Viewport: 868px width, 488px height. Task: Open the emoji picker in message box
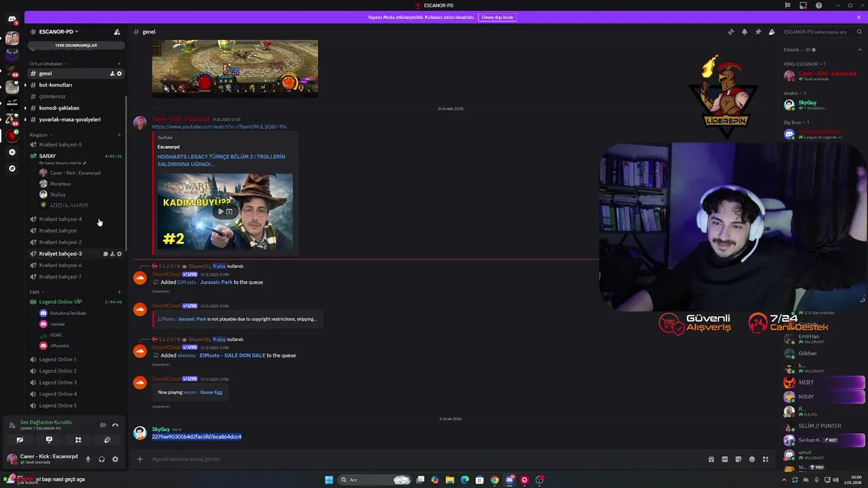(752, 459)
